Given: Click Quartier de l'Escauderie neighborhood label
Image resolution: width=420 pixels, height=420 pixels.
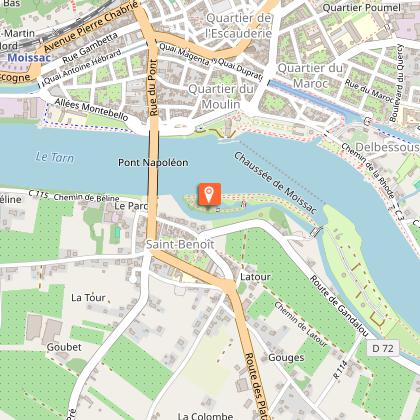Looking at the screenshot, I should [239, 26].
